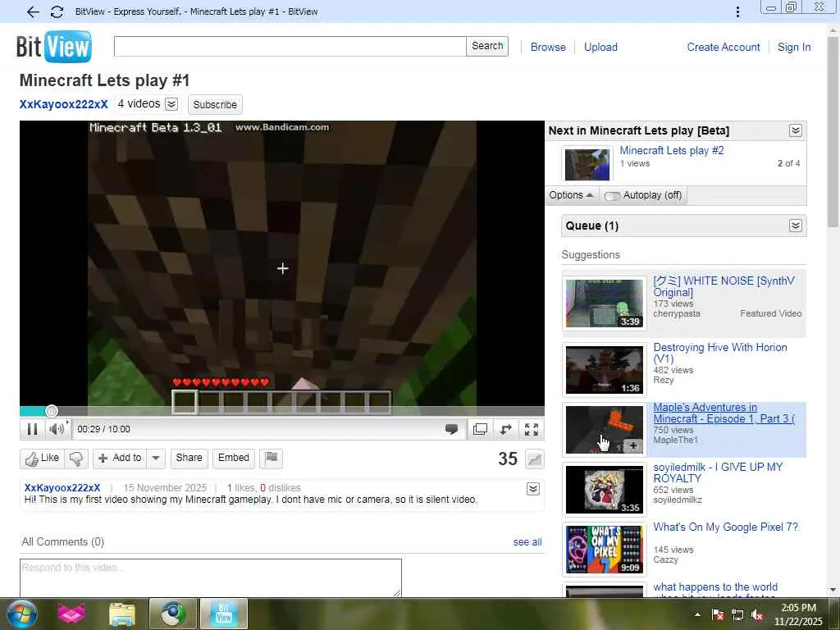This screenshot has height=630, width=840.
Task: Select the BitView taskbar app
Action: click(x=223, y=614)
